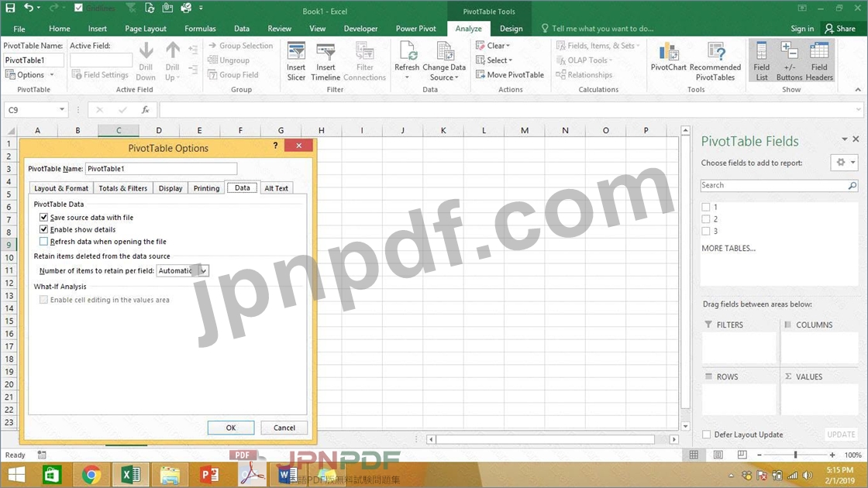The image size is (868, 488).
Task: Click the Insert Timeline icon
Action: click(x=325, y=53)
